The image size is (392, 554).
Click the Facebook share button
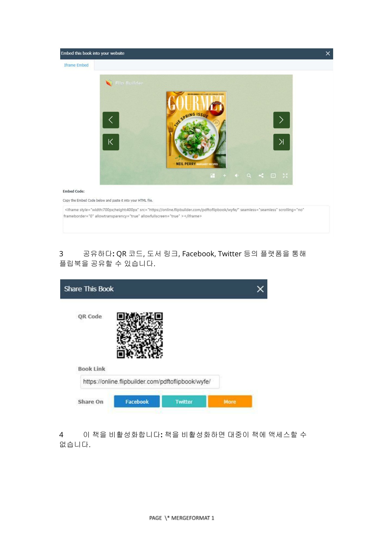pos(137,402)
